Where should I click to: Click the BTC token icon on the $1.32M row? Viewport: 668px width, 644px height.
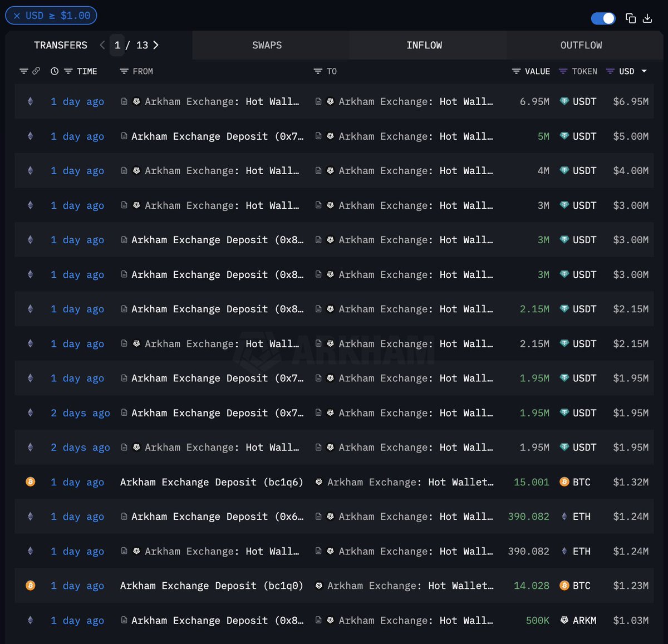click(564, 482)
